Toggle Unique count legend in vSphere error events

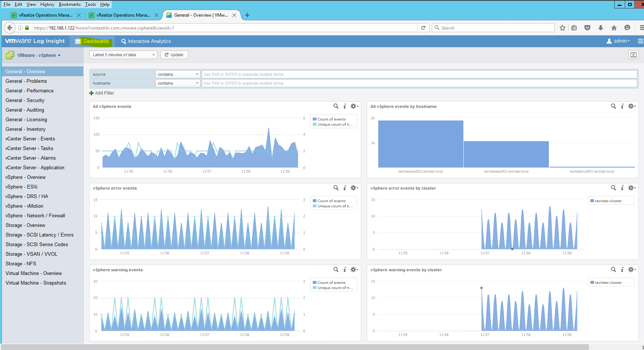[333, 206]
